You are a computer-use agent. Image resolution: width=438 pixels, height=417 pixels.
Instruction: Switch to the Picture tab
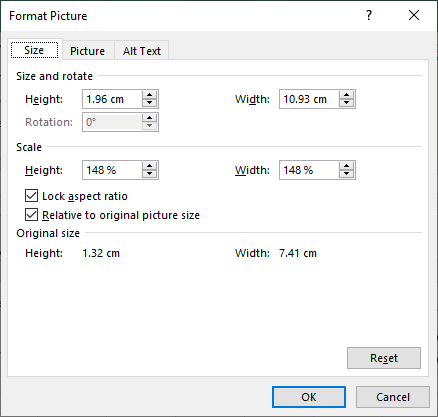click(x=87, y=51)
